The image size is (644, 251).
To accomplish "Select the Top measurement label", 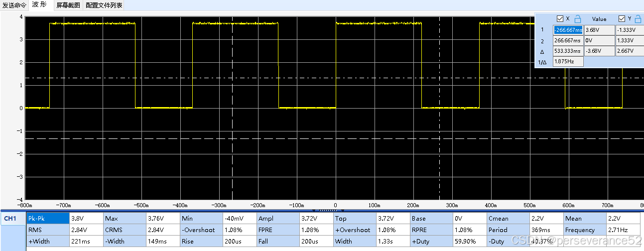I will pyautogui.click(x=355, y=218).
